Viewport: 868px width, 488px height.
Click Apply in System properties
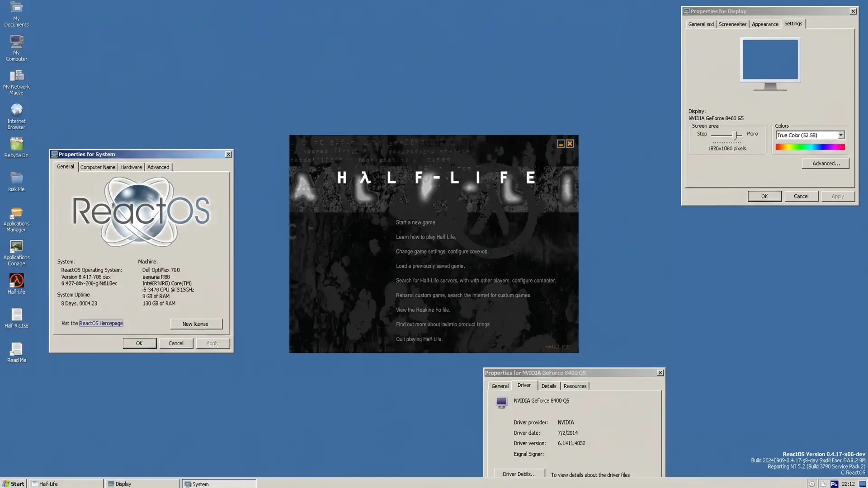212,343
